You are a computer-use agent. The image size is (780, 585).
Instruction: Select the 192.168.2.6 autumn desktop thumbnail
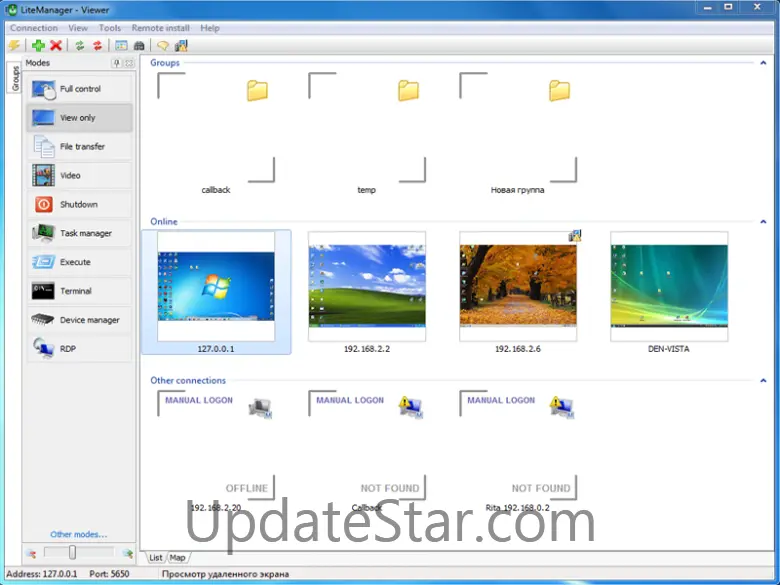point(518,287)
